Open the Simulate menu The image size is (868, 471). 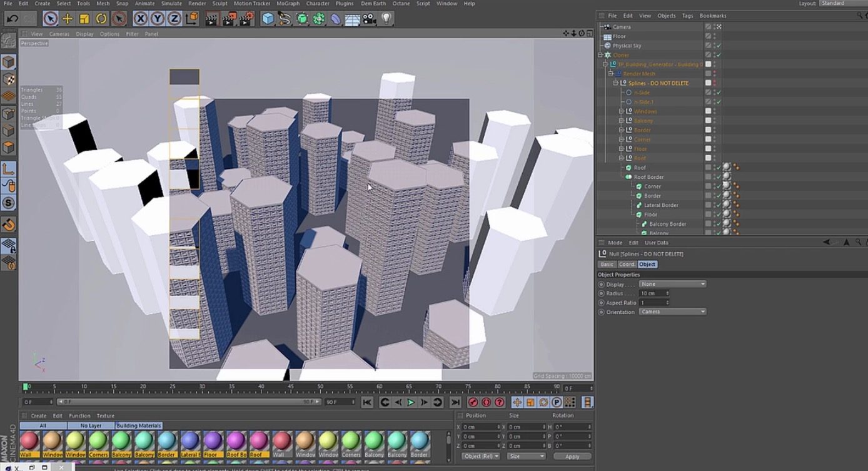(x=171, y=4)
